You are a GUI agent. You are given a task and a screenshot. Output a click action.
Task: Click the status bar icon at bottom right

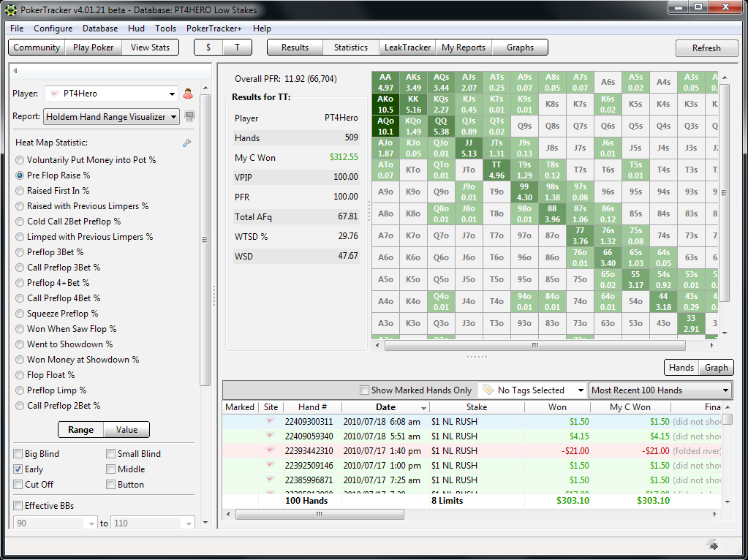point(713,545)
